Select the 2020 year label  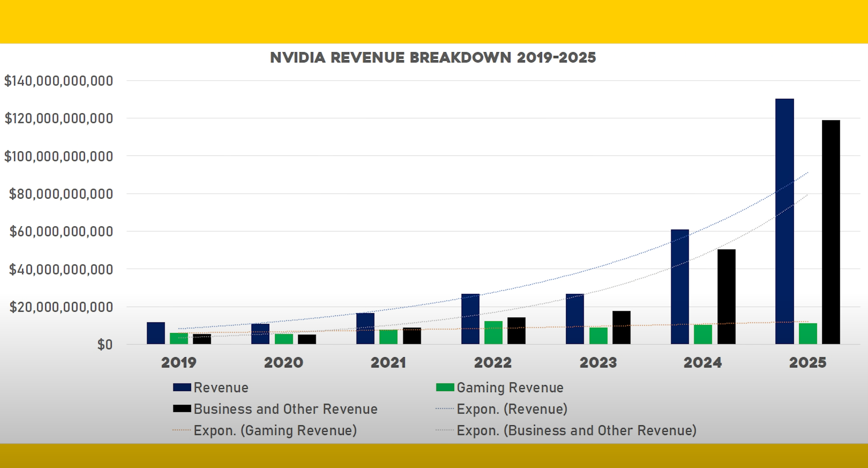pos(284,362)
